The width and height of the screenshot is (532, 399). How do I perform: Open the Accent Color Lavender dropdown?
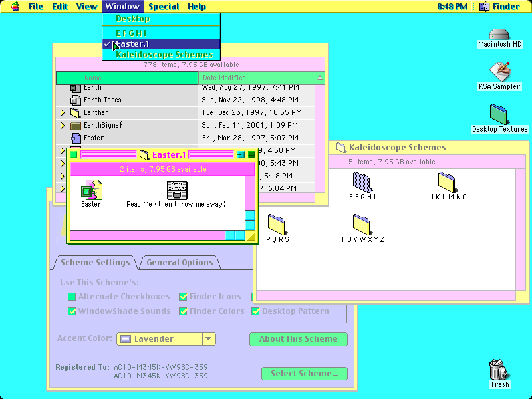pyautogui.click(x=166, y=339)
